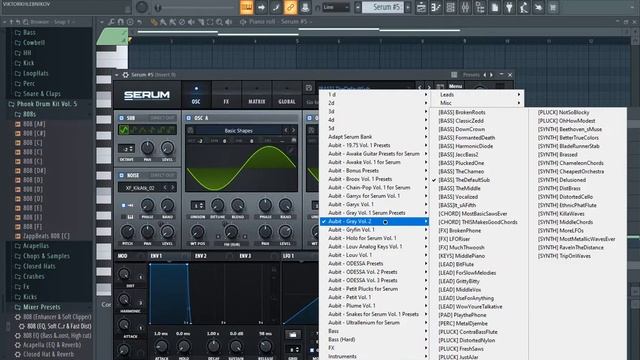This screenshot has width=640, height=360.
Task: Click the SUB oscillator PAN knob
Action: (x=147, y=148)
